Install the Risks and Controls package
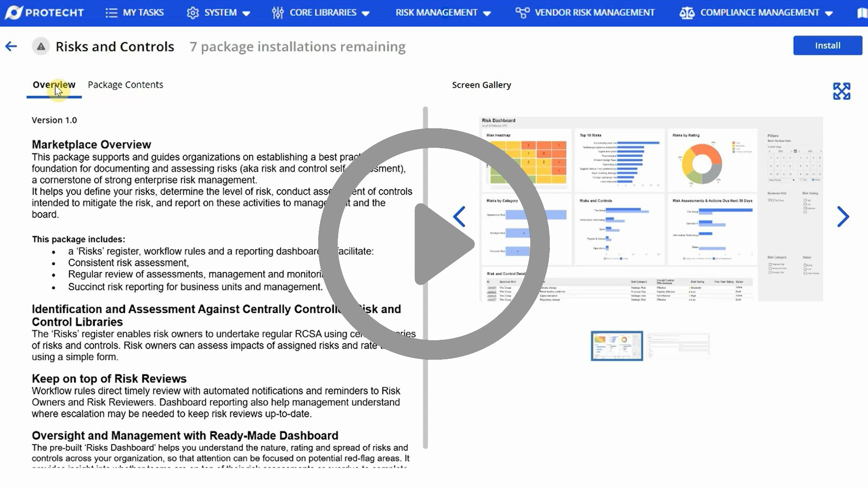This screenshot has width=868, height=488. pos(827,45)
